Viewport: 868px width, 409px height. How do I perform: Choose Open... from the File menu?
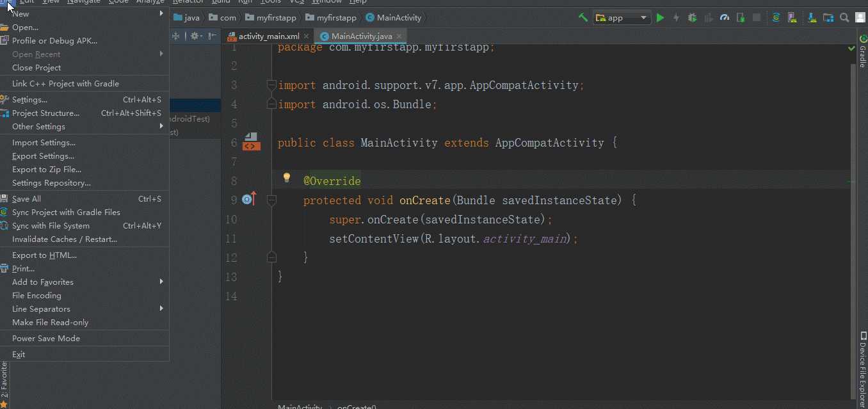84,27
